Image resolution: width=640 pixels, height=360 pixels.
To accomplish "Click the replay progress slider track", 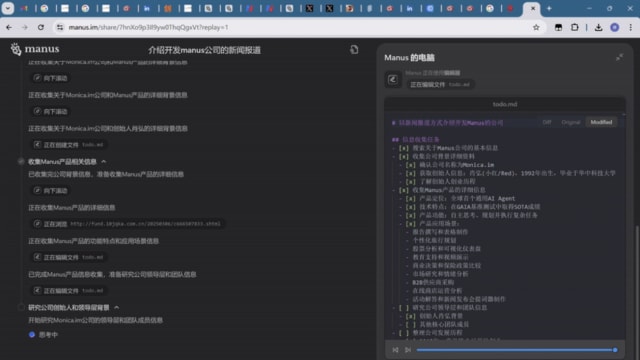I will [515, 350].
